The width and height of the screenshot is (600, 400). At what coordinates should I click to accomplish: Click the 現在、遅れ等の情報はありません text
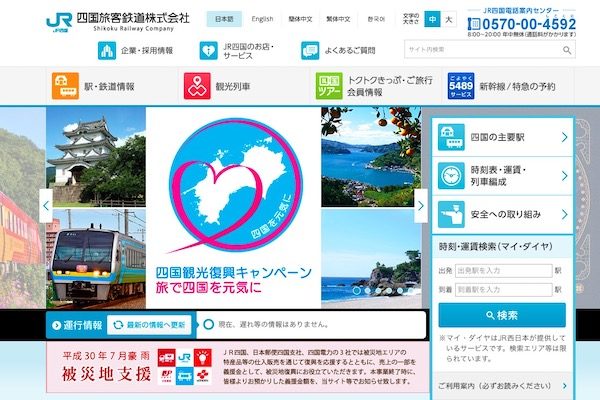coord(274,325)
